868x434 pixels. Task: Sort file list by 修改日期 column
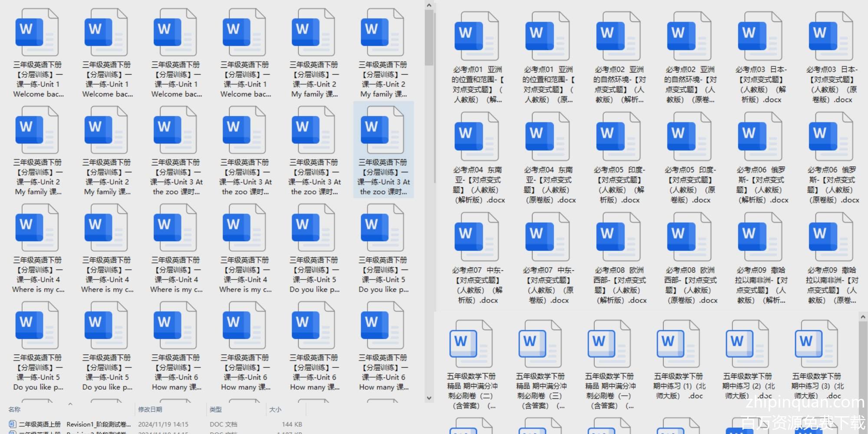pyautogui.click(x=150, y=409)
